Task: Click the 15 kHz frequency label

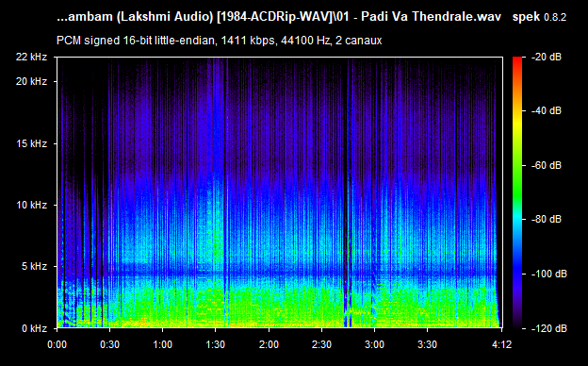Action: tap(31, 143)
